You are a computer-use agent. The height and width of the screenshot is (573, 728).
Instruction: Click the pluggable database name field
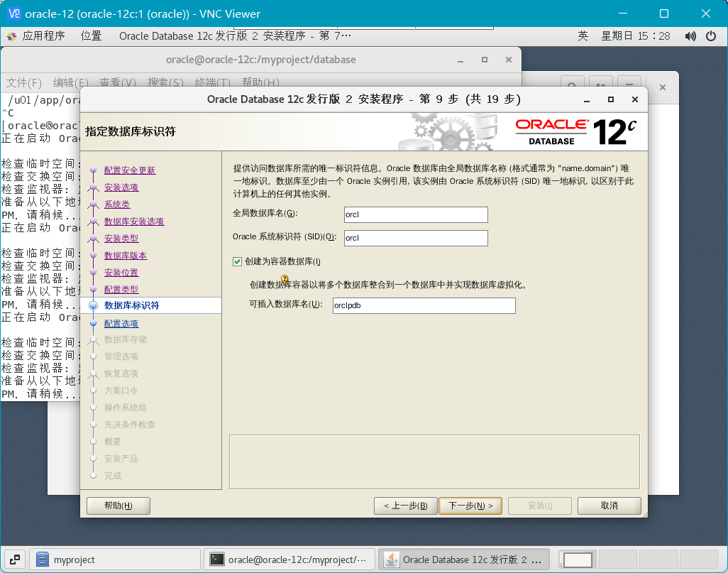tap(424, 305)
